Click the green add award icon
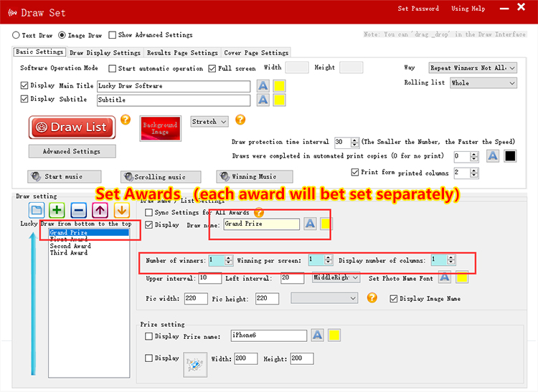Image resolution: width=538 pixels, height=392 pixels. click(57, 211)
